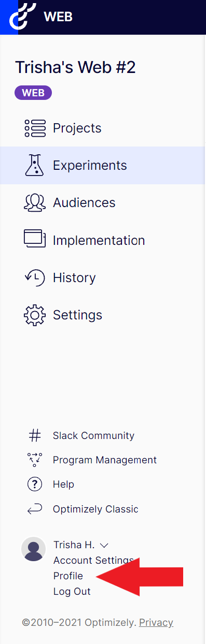Click the Trisha's Web #2 project title
Viewport: 206px width, 644px height.
point(76,67)
